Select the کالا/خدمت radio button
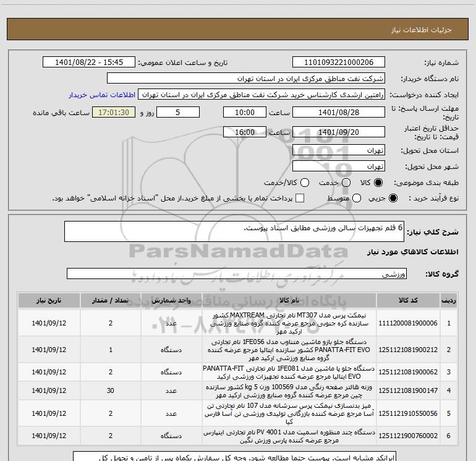The width and height of the screenshot is (476, 461). tap(305, 183)
